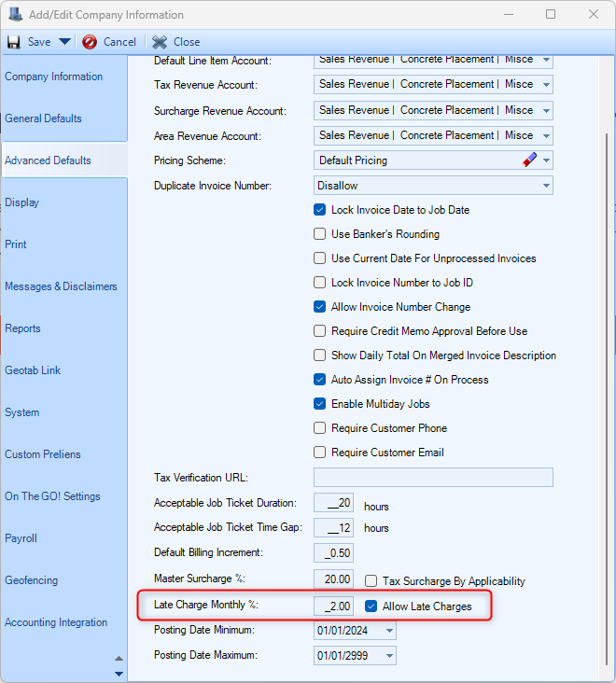Click the Tax Verification URL field

click(x=433, y=478)
